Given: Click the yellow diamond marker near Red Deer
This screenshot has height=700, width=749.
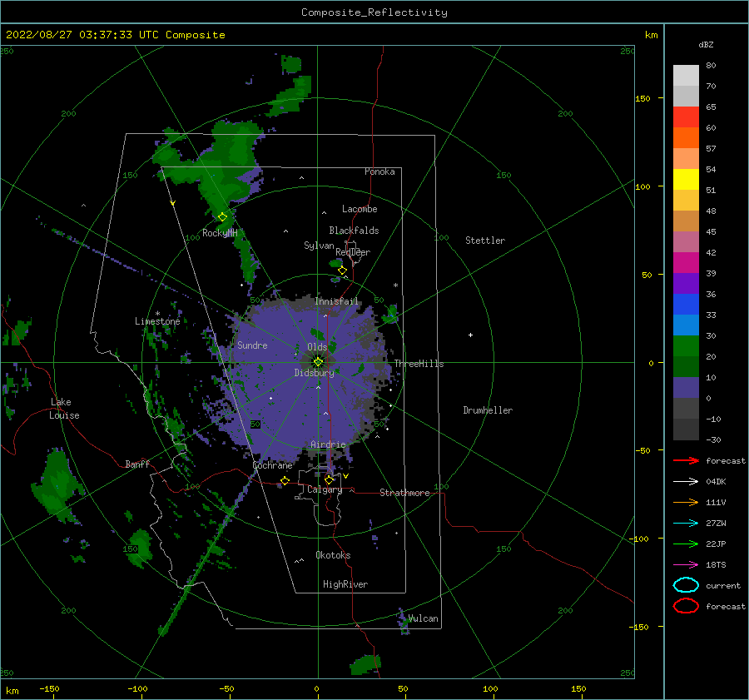Looking at the screenshot, I should pos(342,271).
